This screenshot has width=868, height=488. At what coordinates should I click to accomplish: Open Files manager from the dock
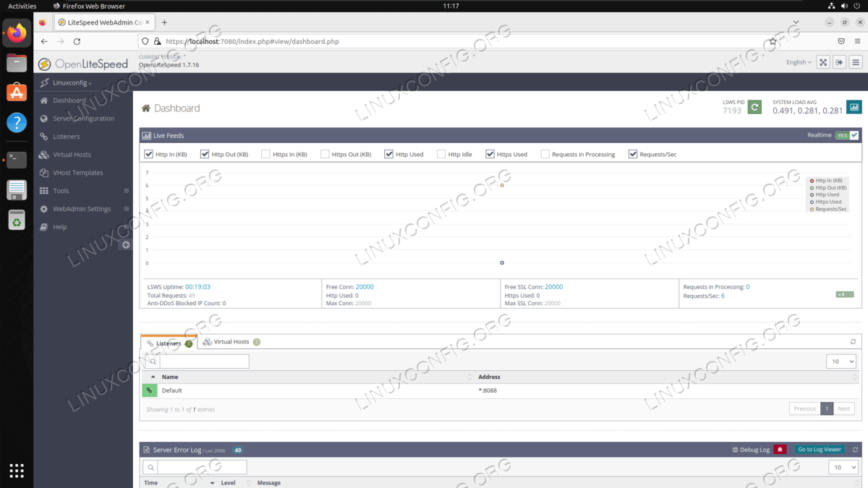(17, 63)
